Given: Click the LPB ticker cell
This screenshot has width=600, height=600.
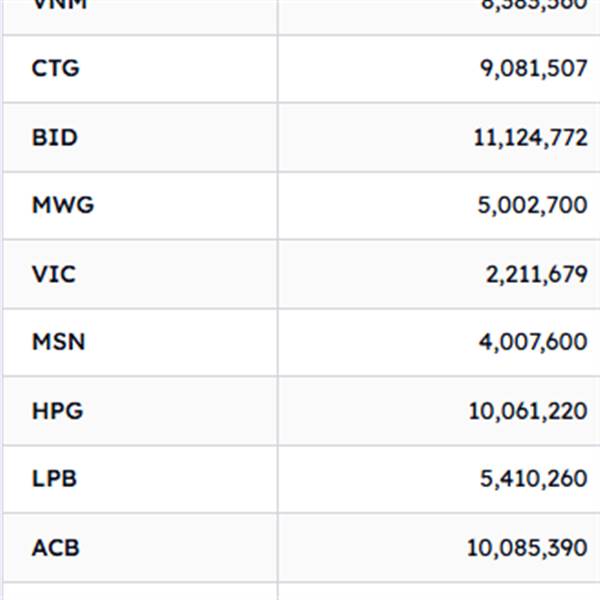Looking at the screenshot, I should pyautogui.click(x=54, y=479).
